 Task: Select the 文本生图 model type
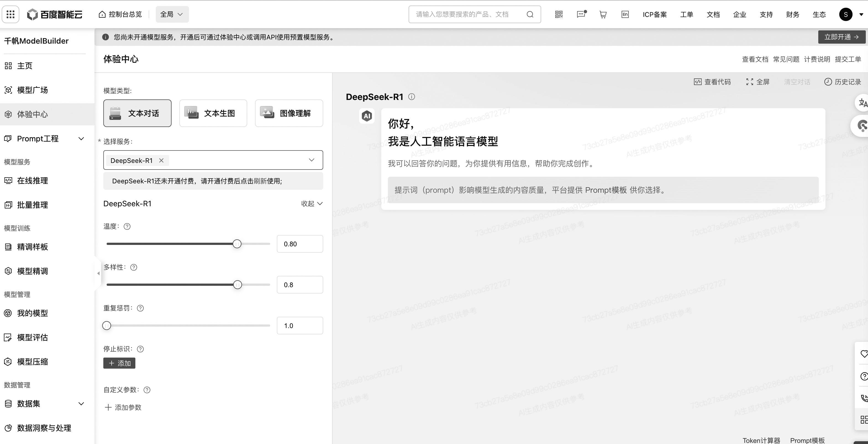point(213,113)
